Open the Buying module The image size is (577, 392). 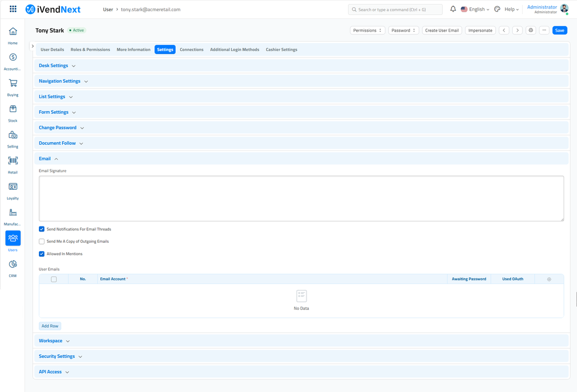click(x=13, y=87)
